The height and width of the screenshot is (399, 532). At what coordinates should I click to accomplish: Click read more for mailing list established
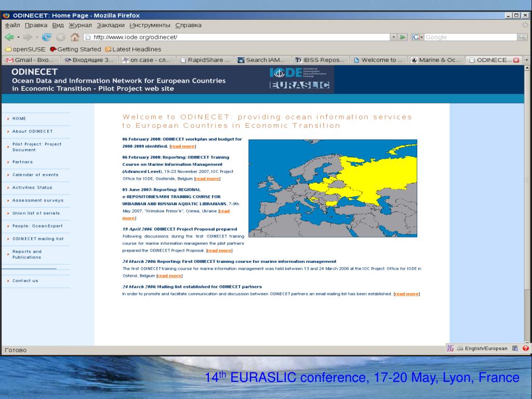(x=407, y=294)
